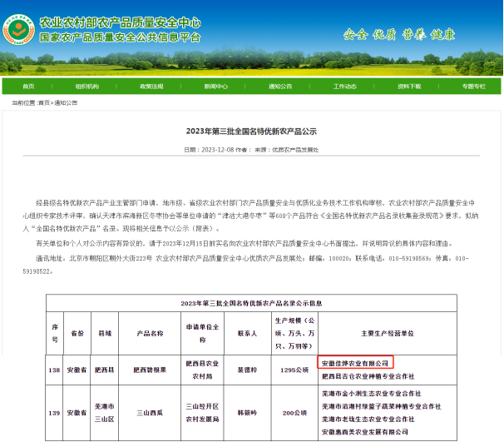Click the applicant cell 肥西县农业农村局

[x=202, y=370]
